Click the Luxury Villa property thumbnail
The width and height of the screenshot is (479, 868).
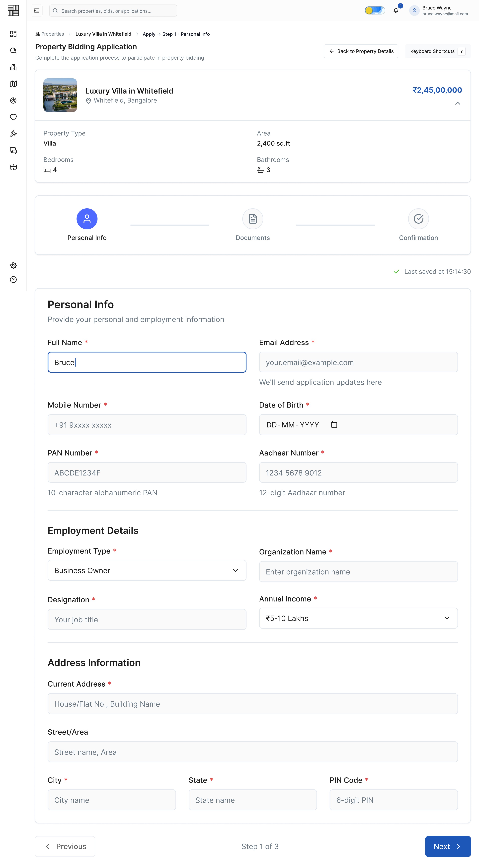(x=60, y=95)
